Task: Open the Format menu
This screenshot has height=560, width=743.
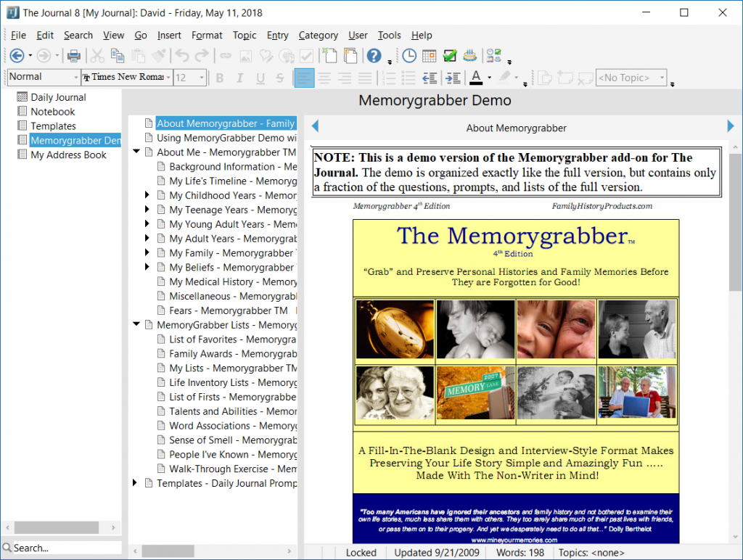Action: [x=207, y=35]
